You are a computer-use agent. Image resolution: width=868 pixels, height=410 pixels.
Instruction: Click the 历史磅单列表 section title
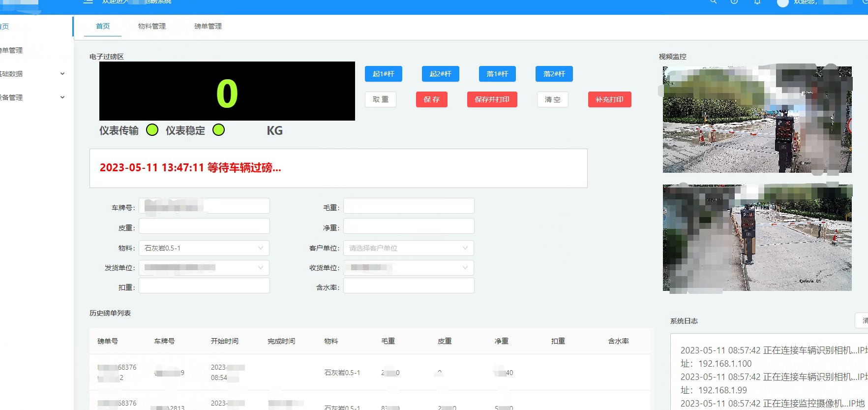110,313
